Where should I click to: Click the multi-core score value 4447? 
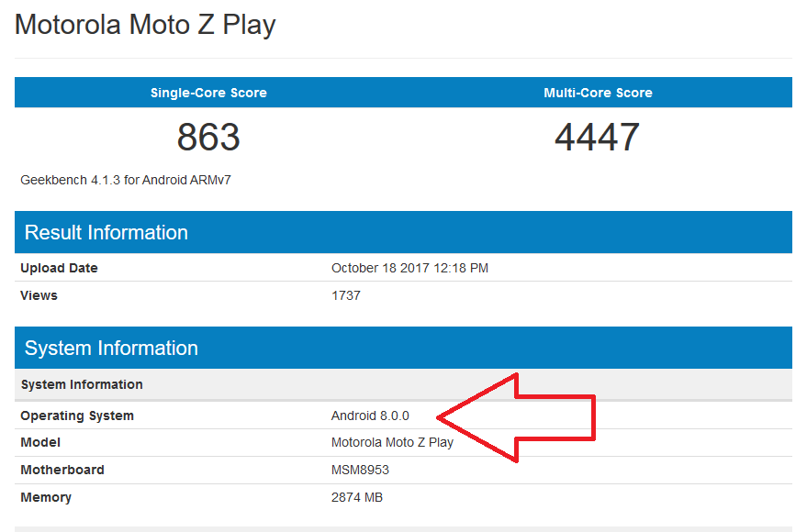tap(597, 138)
